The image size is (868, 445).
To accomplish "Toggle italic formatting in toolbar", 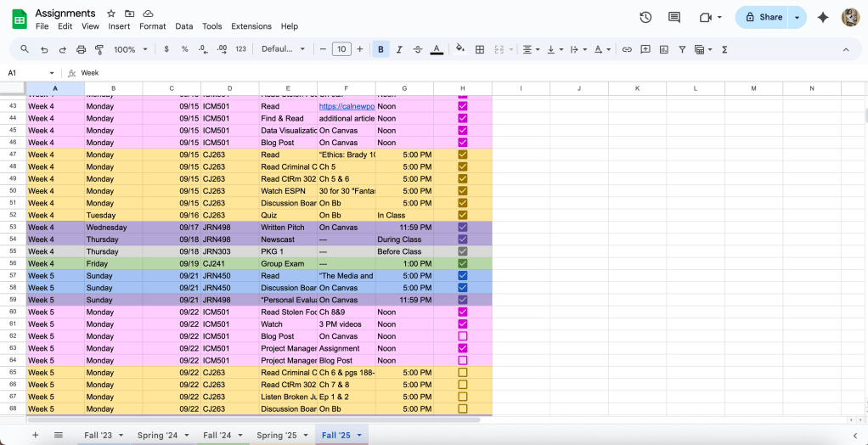I will pos(399,49).
